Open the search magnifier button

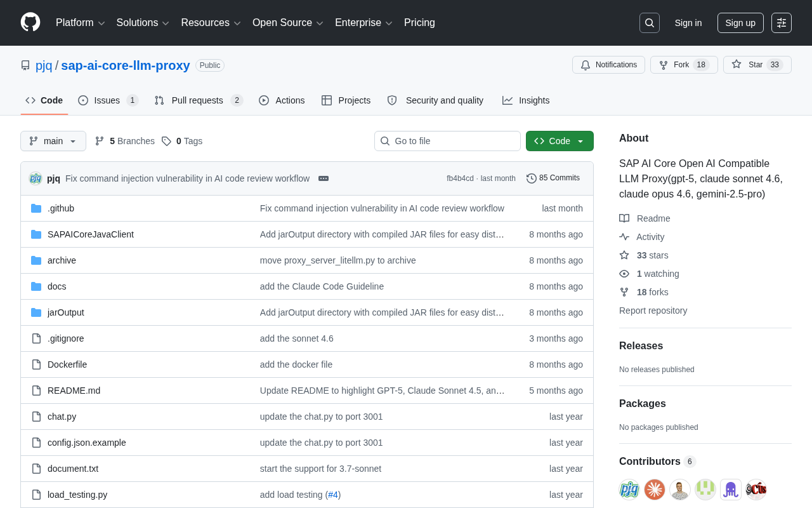click(650, 23)
